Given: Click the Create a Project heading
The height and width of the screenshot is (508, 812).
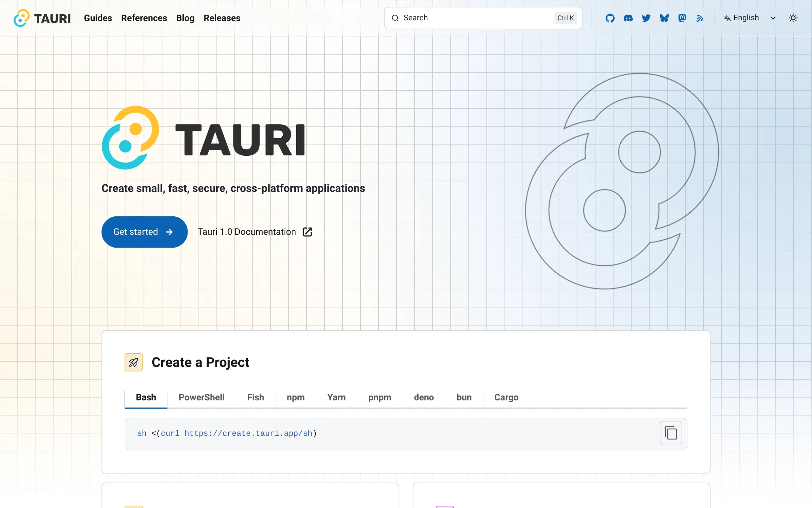Looking at the screenshot, I should [200, 362].
